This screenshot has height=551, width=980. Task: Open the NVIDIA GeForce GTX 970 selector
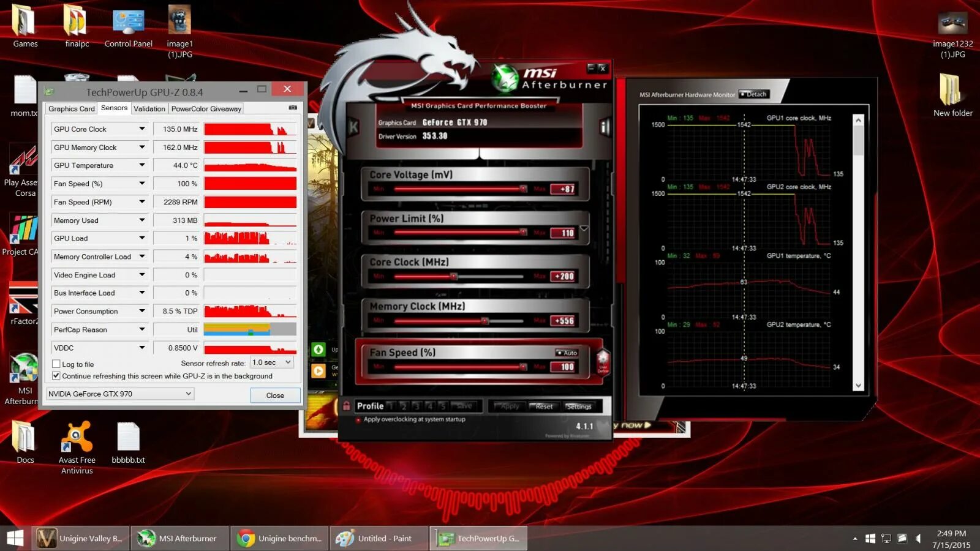[x=120, y=394]
